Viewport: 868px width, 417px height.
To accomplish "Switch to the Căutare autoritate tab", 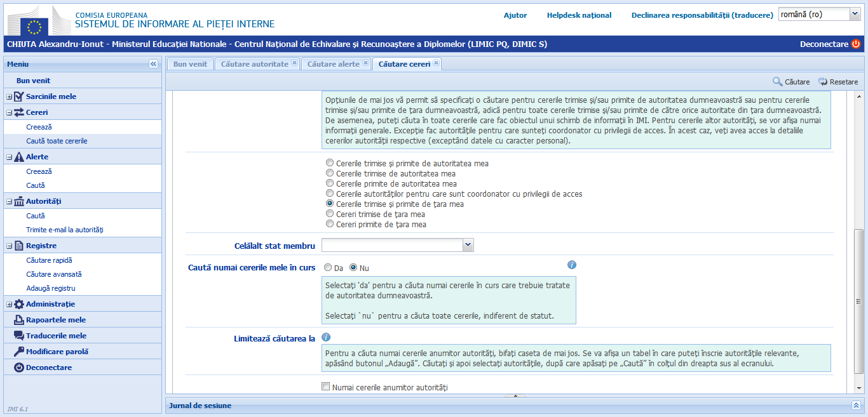I will [x=253, y=63].
